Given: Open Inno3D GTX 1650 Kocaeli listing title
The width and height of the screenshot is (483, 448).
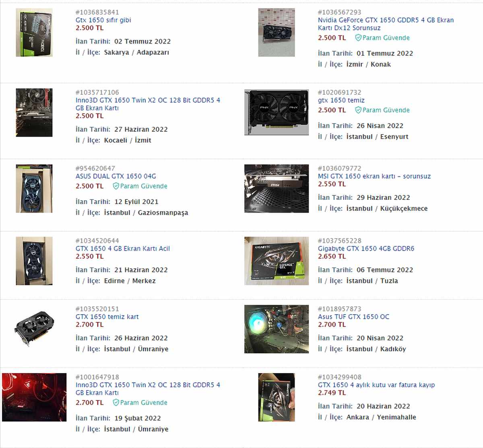Looking at the screenshot, I should point(148,104).
